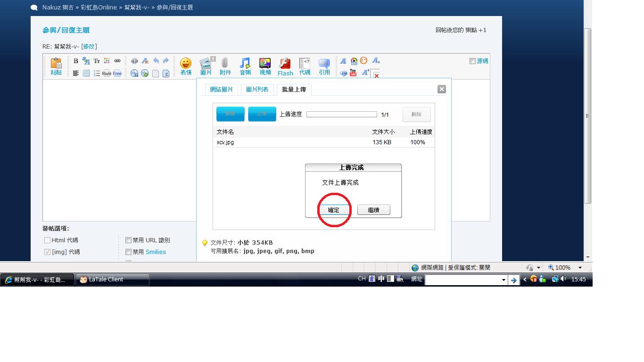Insert a 代碼 code block

305,66
